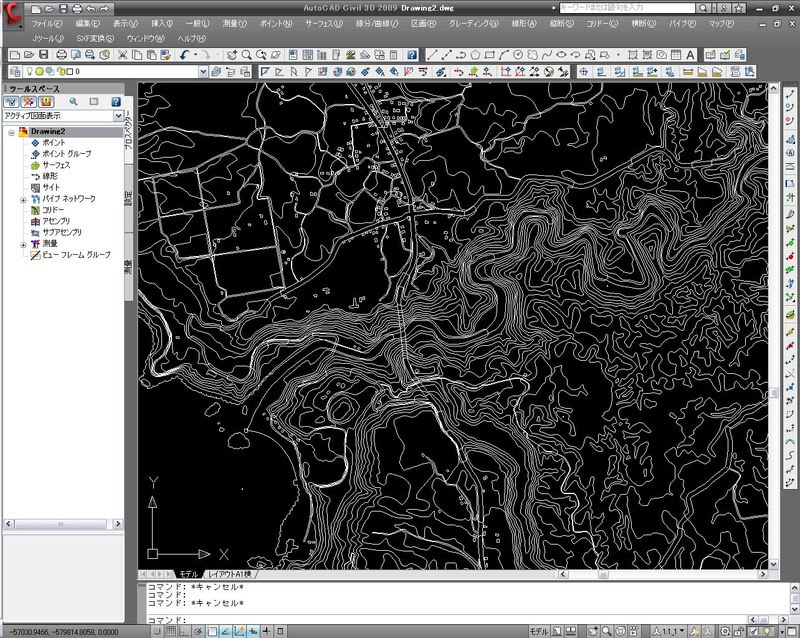The height and width of the screenshot is (638, 800).
Task: Open the layer selection dropdown
Action: click(x=203, y=71)
